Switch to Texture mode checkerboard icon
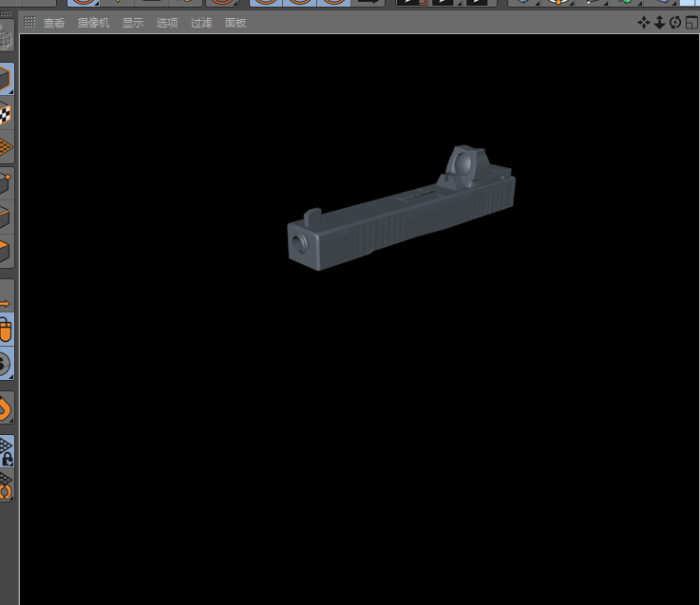The width and height of the screenshot is (700, 605). click(5, 114)
